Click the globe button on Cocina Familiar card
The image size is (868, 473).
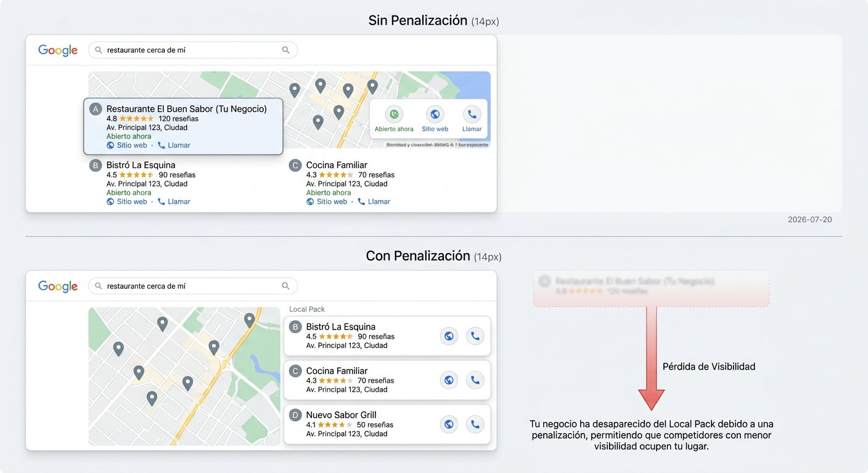(449, 380)
